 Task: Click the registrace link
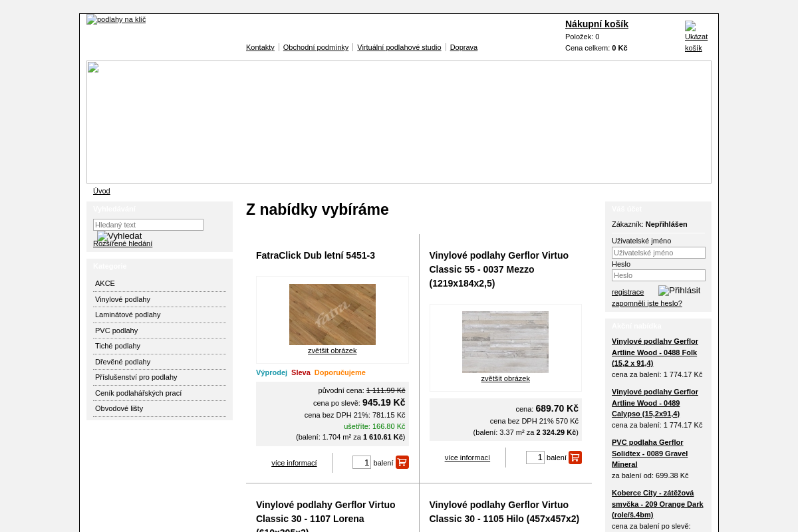pos(628,292)
